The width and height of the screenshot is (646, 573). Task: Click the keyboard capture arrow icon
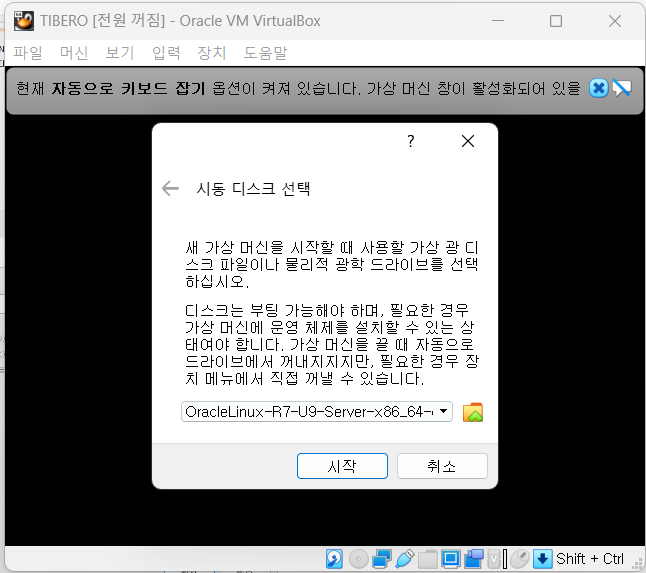click(x=542, y=559)
